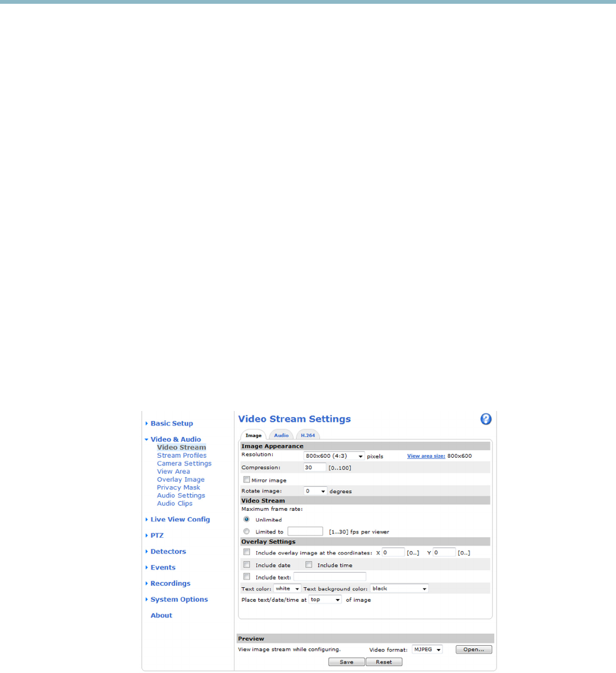This screenshot has width=616, height=673.
Task: Switch to the Image tab
Action: 253,435
